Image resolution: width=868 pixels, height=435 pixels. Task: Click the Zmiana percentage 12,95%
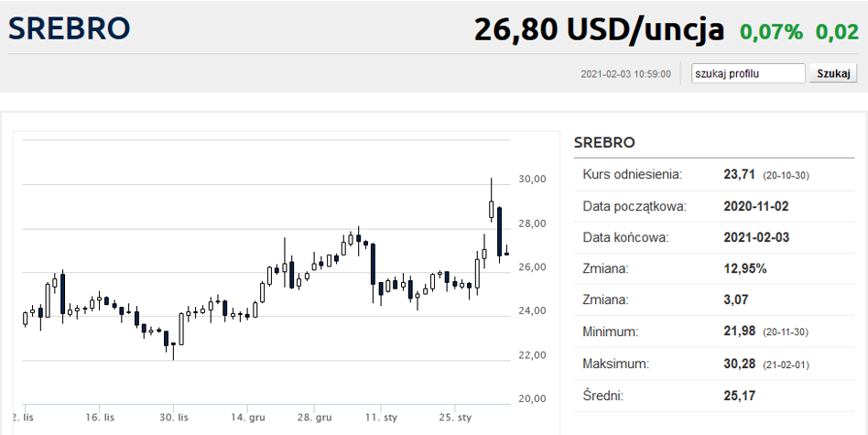[745, 269]
